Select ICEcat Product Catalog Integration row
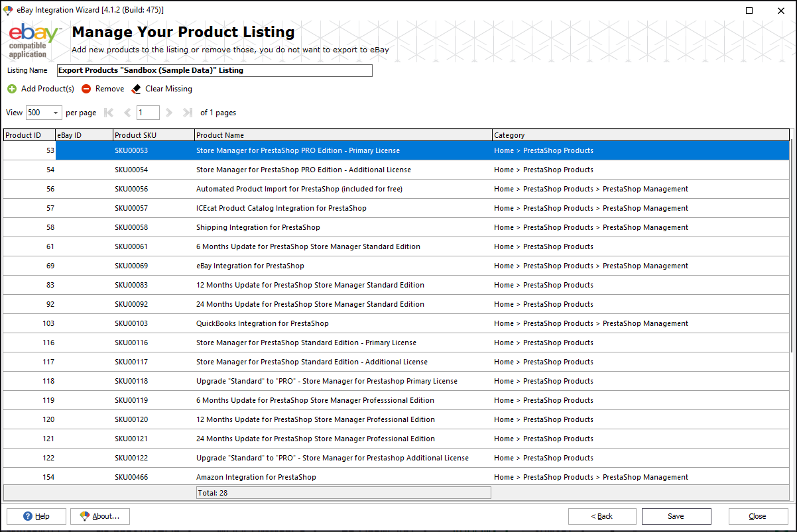Screen dimensions: 797x532 397,208
